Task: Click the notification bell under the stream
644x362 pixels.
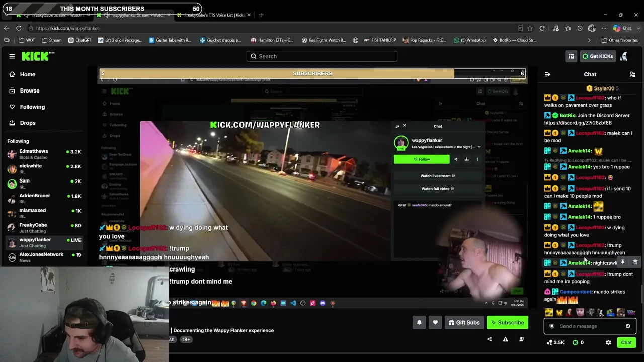Action: point(419,323)
